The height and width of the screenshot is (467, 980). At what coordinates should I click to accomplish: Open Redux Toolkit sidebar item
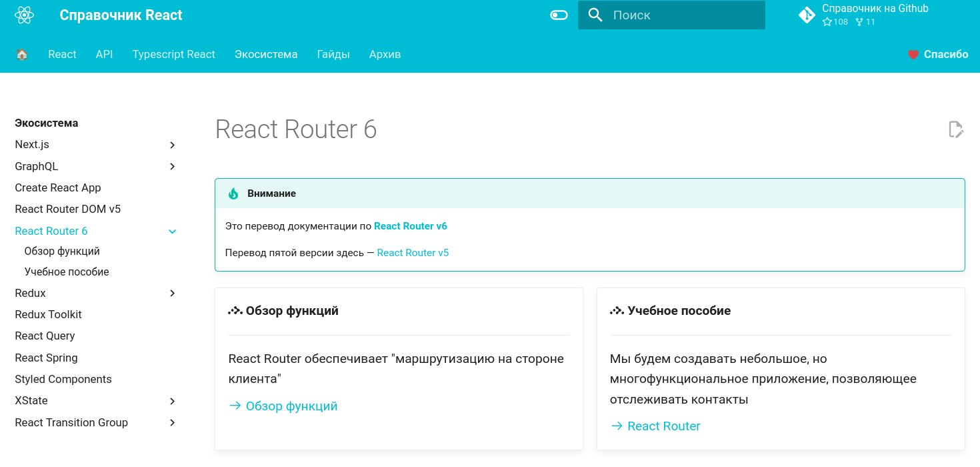(48, 314)
